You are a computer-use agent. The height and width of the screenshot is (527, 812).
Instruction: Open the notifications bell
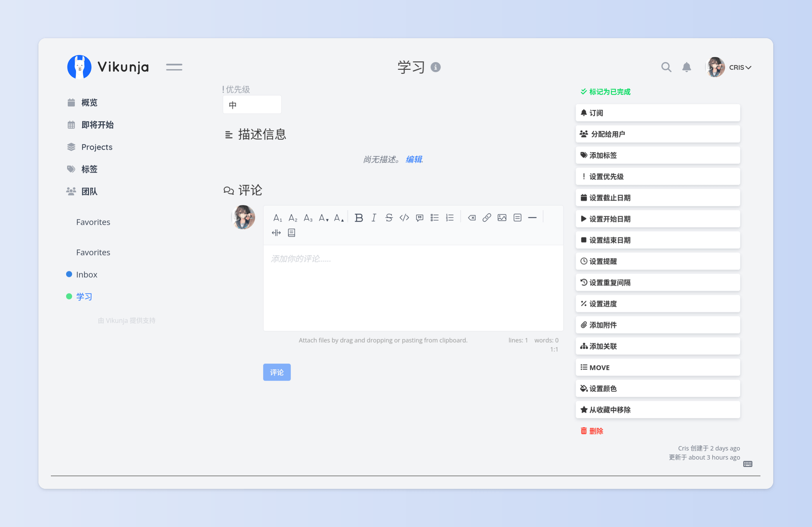pyautogui.click(x=687, y=67)
